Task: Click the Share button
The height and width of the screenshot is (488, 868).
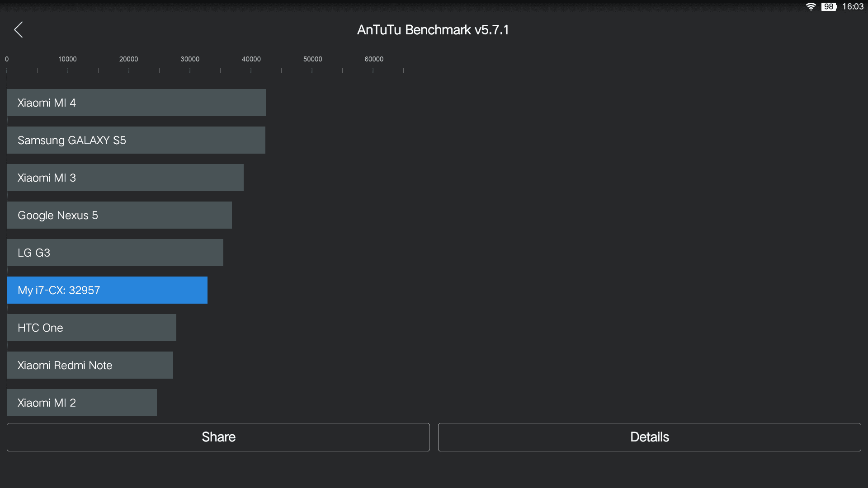Action: coord(218,437)
